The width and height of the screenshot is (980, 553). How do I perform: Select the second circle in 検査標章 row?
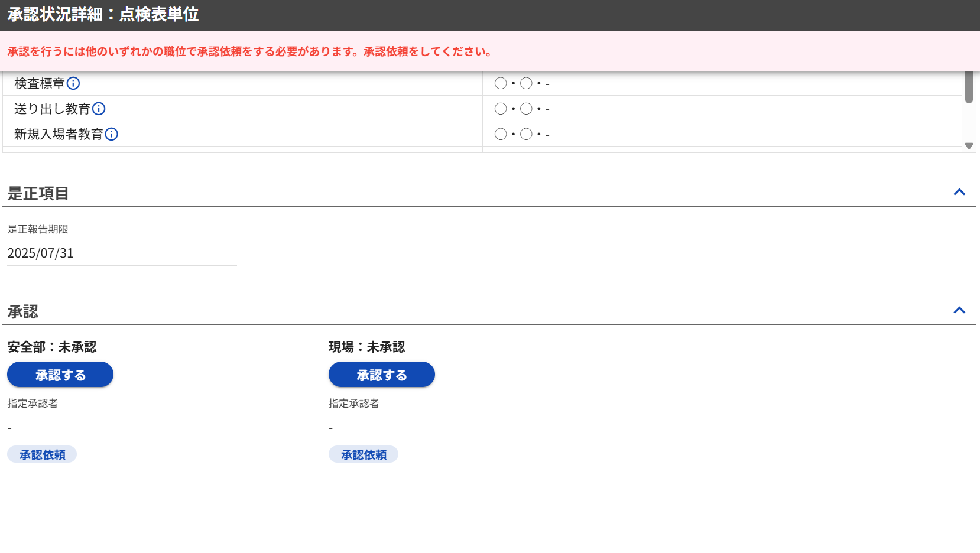coord(526,83)
